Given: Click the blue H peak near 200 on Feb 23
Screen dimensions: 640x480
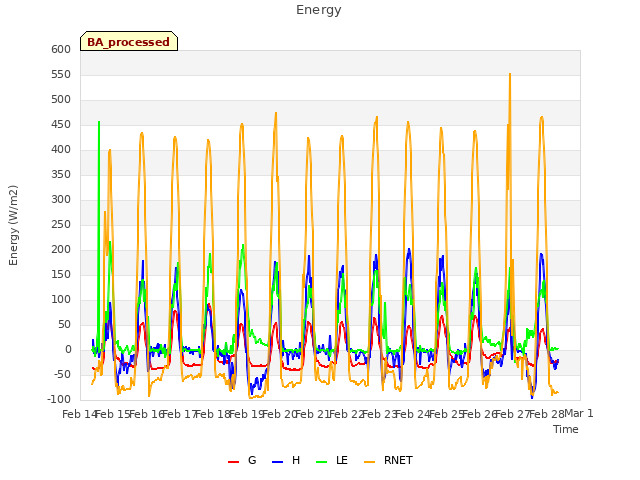Looking at the screenshot, I should click(409, 249).
